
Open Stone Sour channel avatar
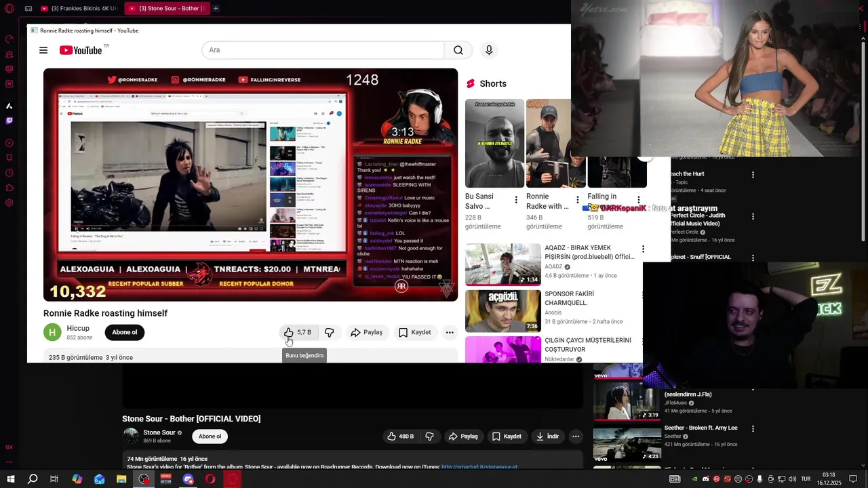point(131,436)
